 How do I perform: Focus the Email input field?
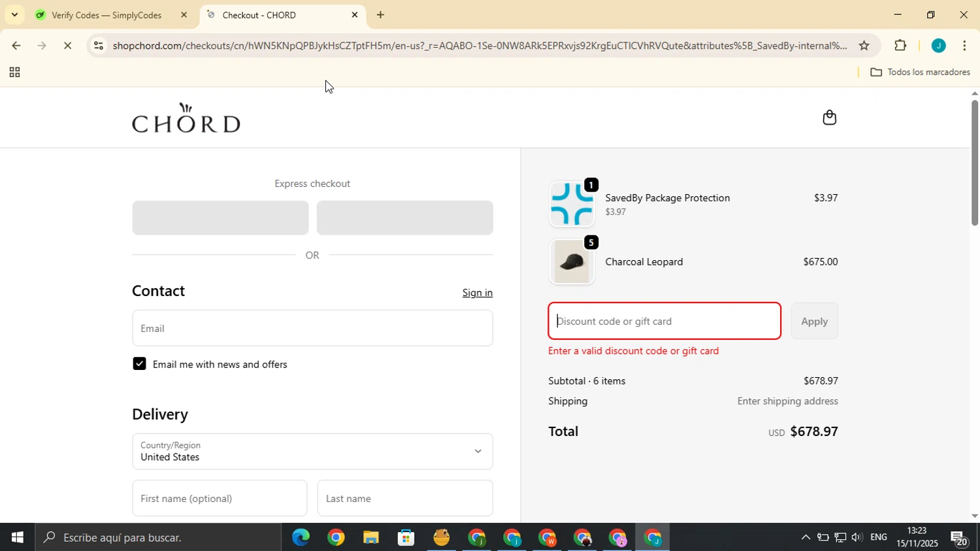[x=312, y=328]
